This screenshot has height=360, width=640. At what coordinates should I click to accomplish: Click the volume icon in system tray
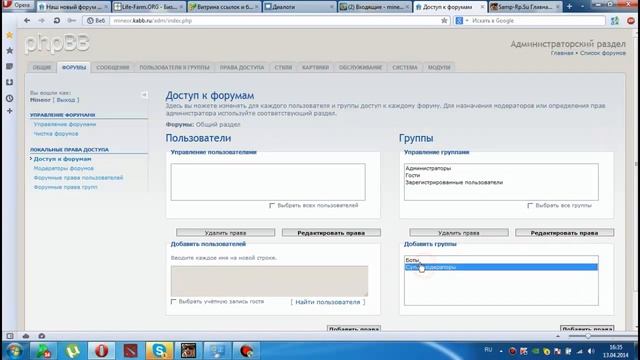[x=591, y=351]
